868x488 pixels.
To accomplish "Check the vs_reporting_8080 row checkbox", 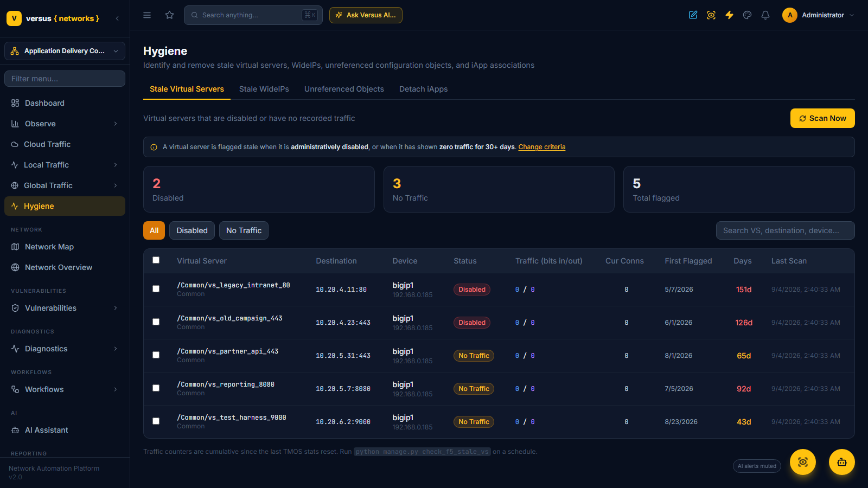I will click(x=156, y=388).
